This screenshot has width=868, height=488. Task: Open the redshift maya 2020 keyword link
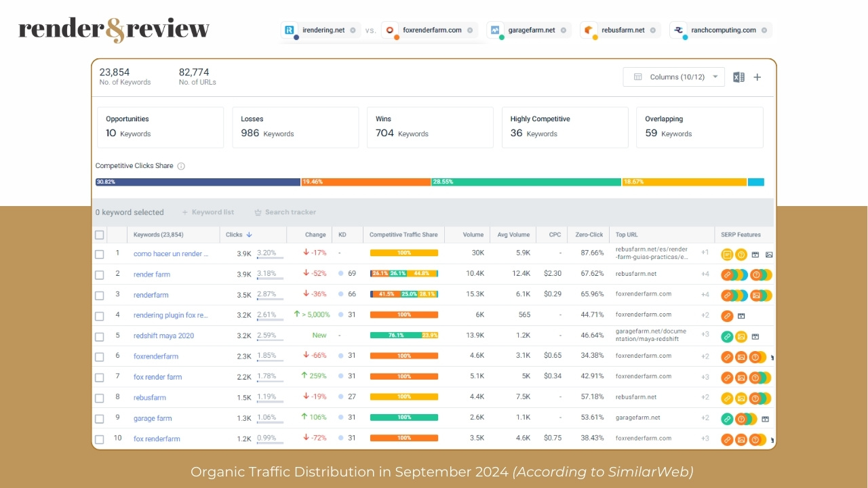(x=163, y=336)
